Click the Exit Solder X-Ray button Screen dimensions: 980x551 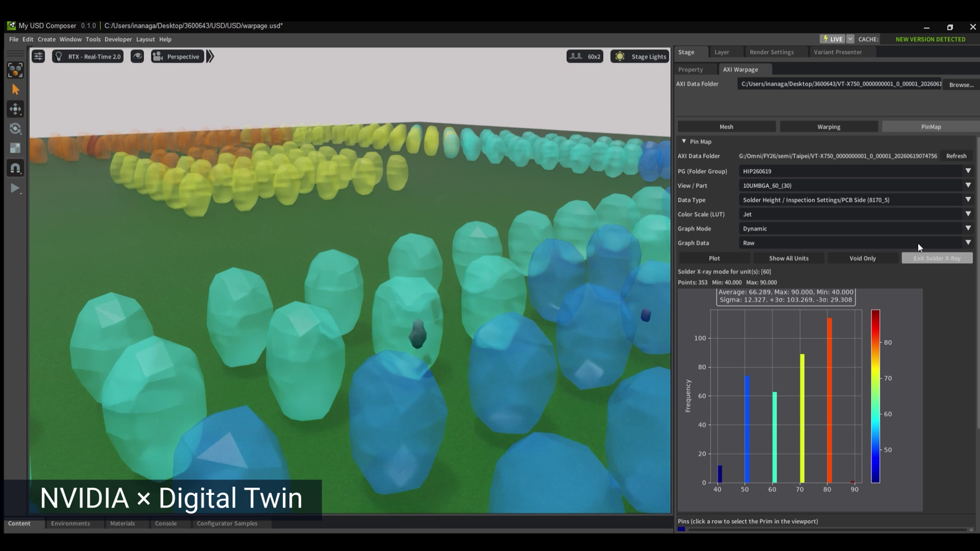click(x=937, y=259)
